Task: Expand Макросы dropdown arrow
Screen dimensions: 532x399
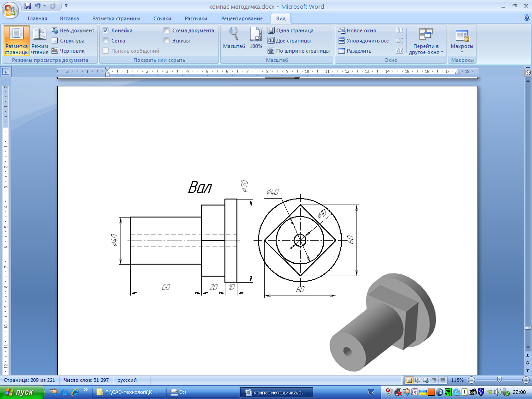Action: (x=462, y=52)
